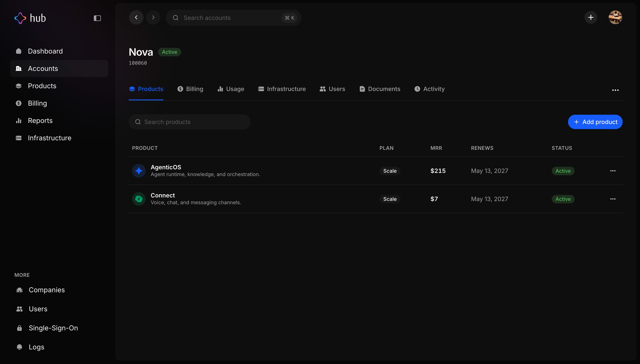Switch to the Documents tab
This screenshot has width=640, height=364.
click(380, 89)
